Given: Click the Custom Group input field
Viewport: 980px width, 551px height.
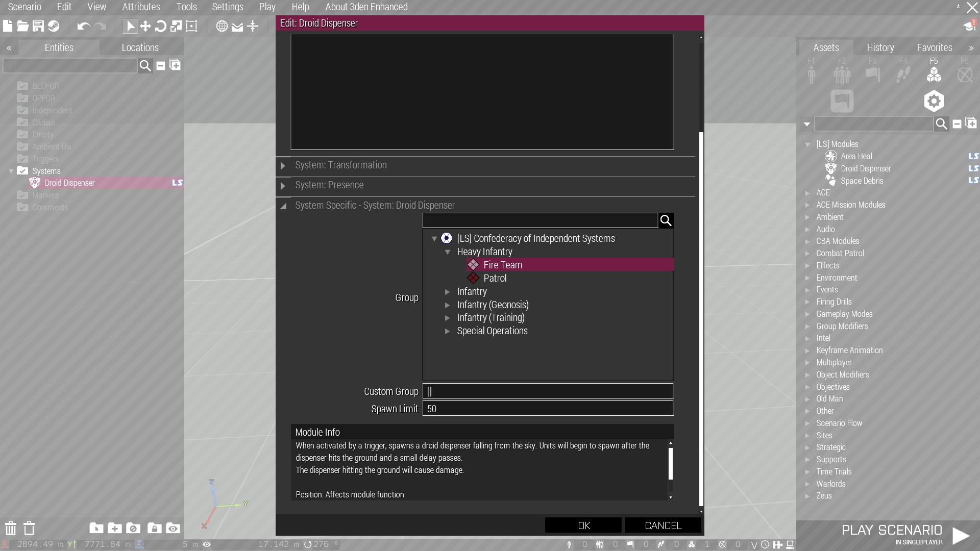Looking at the screenshot, I should pyautogui.click(x=548, y=391).
